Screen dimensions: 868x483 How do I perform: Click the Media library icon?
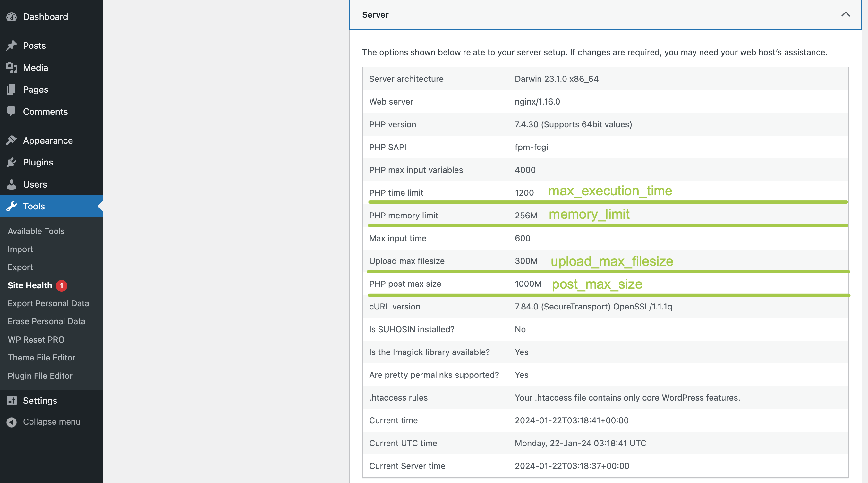tap(12, 68)
